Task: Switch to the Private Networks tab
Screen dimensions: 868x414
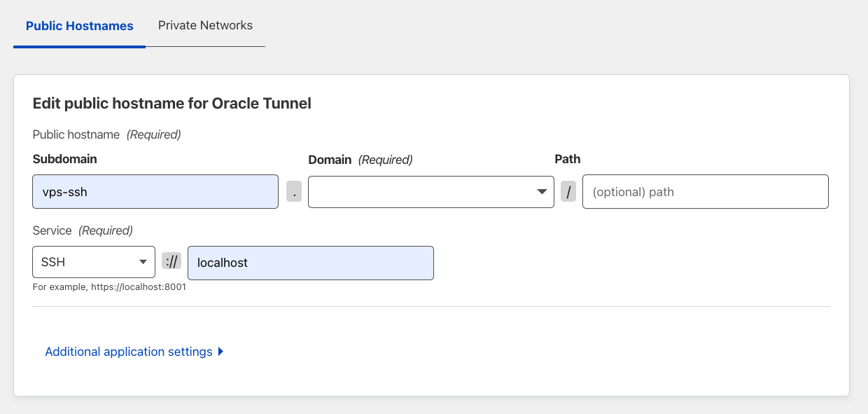Action: coord(205,25)
